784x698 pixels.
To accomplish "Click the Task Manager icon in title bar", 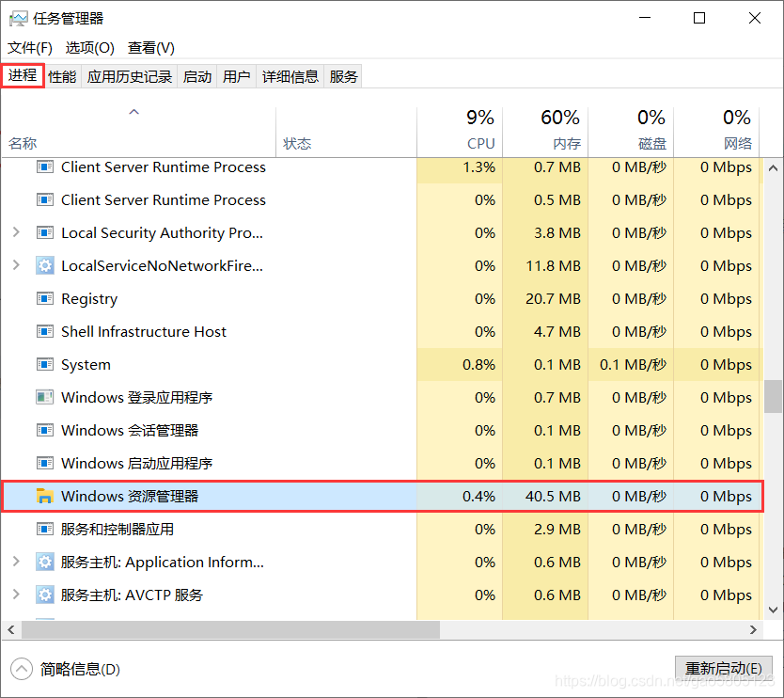I will 19,17.
